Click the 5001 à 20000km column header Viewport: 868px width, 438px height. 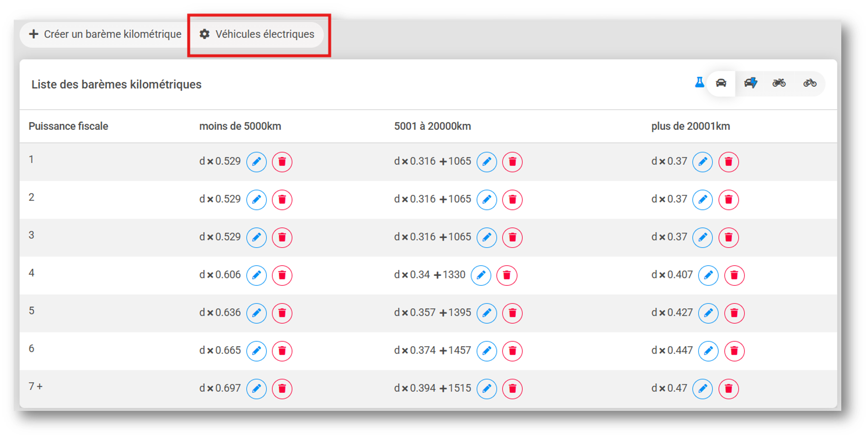[x=432, y=126]
